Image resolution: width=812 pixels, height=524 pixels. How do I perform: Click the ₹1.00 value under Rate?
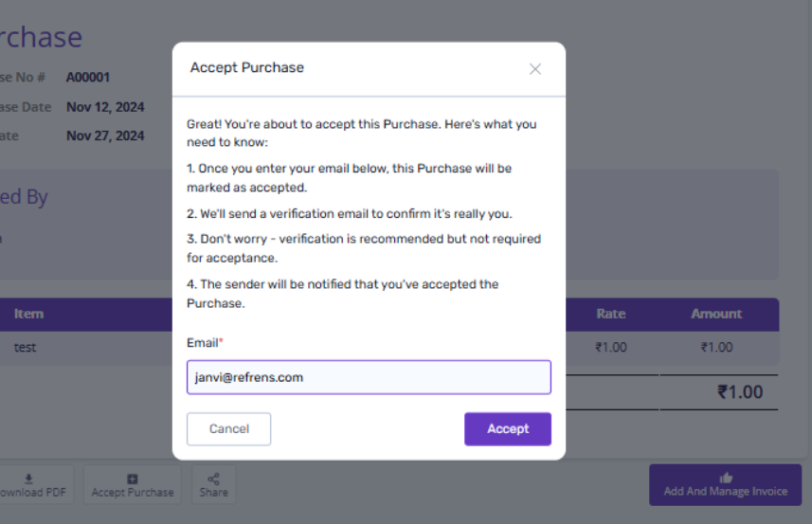(611, 348)
